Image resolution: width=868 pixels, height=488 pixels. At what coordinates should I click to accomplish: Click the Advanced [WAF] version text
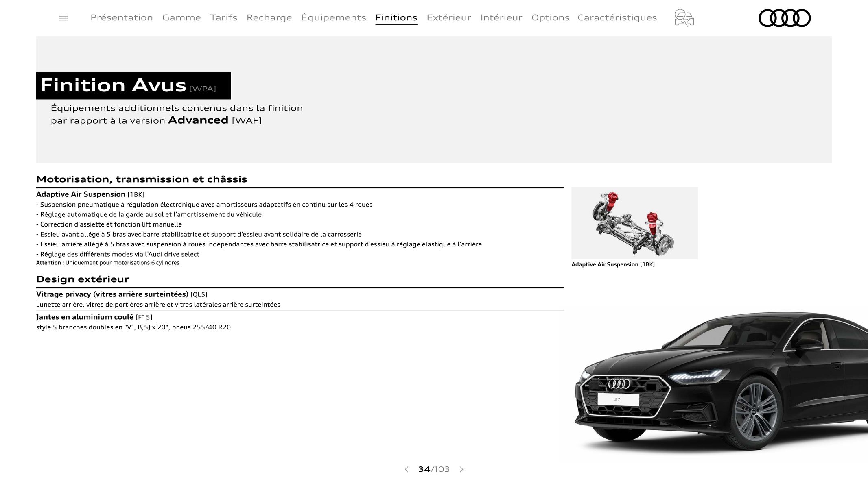(215, 120)
